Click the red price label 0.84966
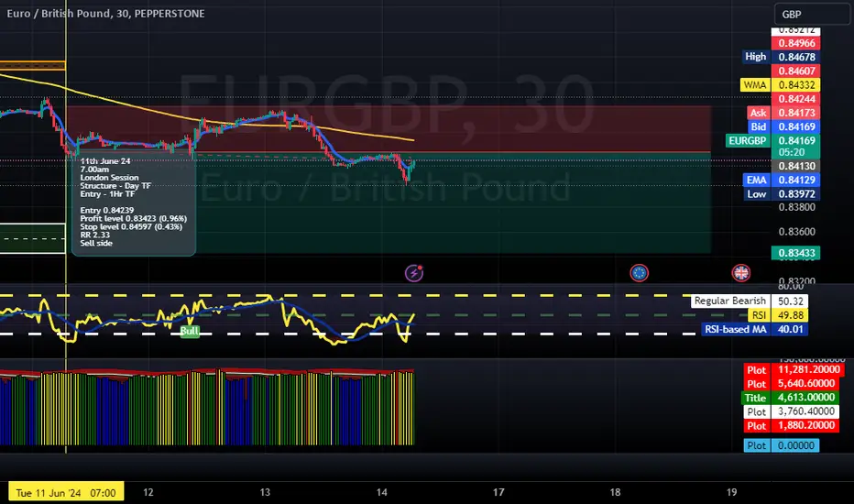Image resolution: width=854 pixels, height=504 pixels. tap(795, 43)
